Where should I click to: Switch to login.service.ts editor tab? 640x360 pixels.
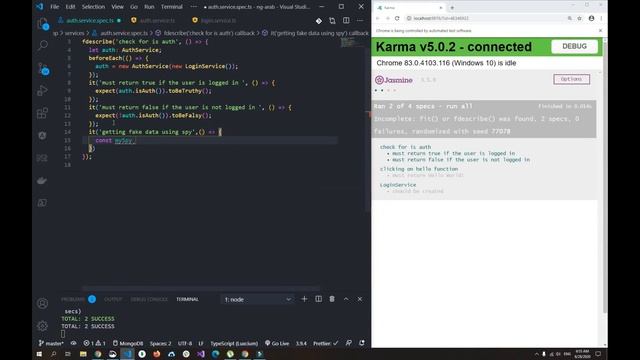(x=218, y=20)
